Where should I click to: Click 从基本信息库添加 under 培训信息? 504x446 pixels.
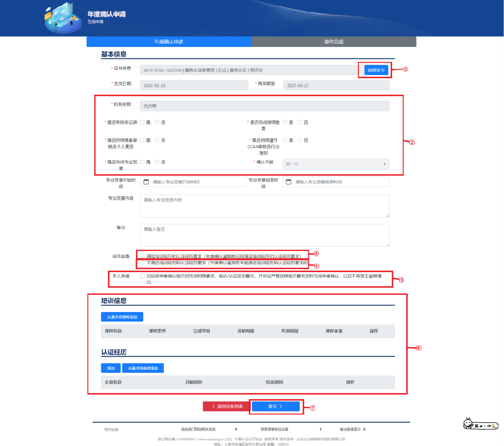point(122,317)
